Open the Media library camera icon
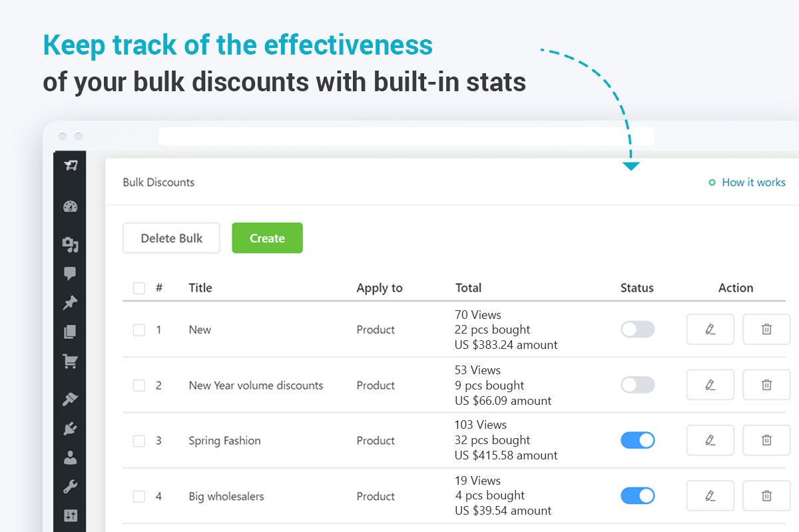Viewport: 799px width, 532px height. (71, 245)
